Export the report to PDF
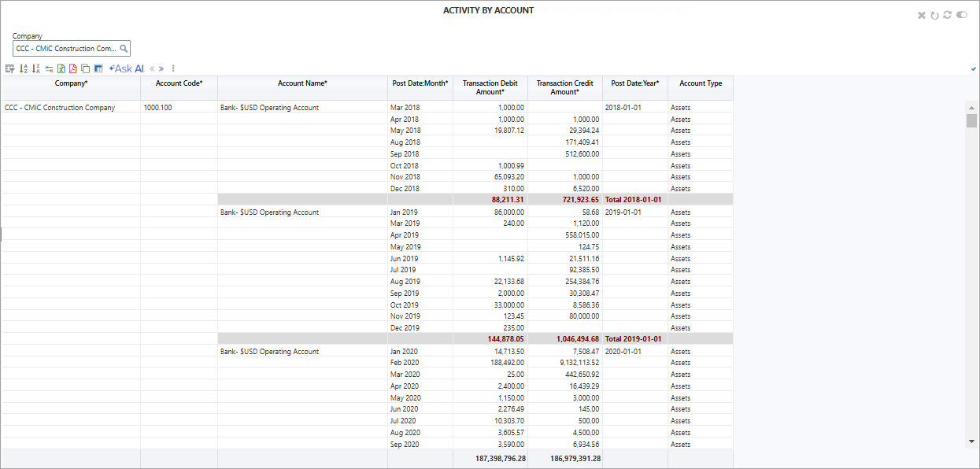Screen dimensions: 980x469 [x=73, y=68]
